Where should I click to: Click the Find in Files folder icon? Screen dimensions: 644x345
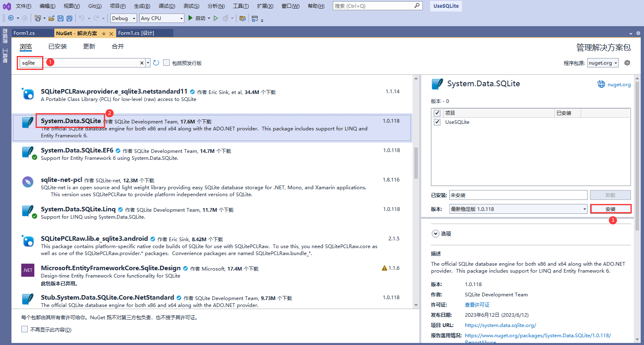pyautogui.click(x=242, y=18)
